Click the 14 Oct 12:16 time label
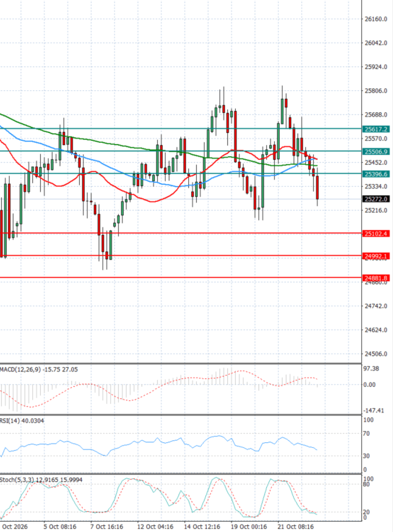393x532 pixels. coord(202,526)
